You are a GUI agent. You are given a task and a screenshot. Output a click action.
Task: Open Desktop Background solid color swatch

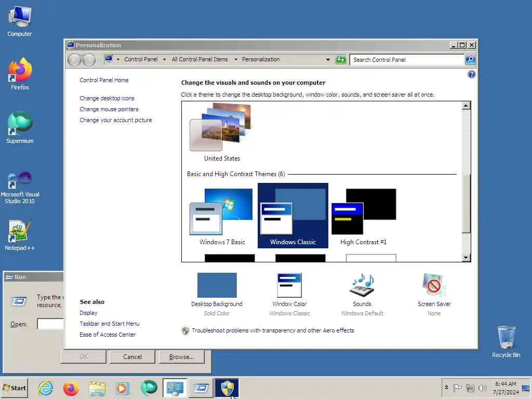point(217,285)
